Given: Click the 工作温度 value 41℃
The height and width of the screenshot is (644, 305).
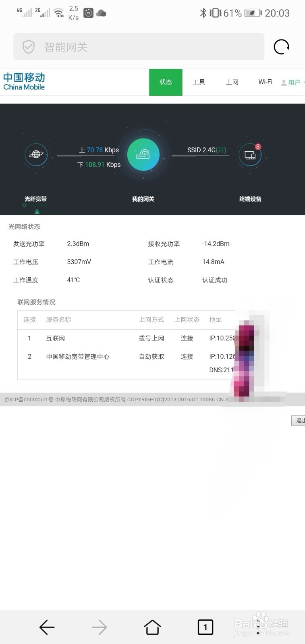Looking at the screenshot, I should tap(73, 280).
